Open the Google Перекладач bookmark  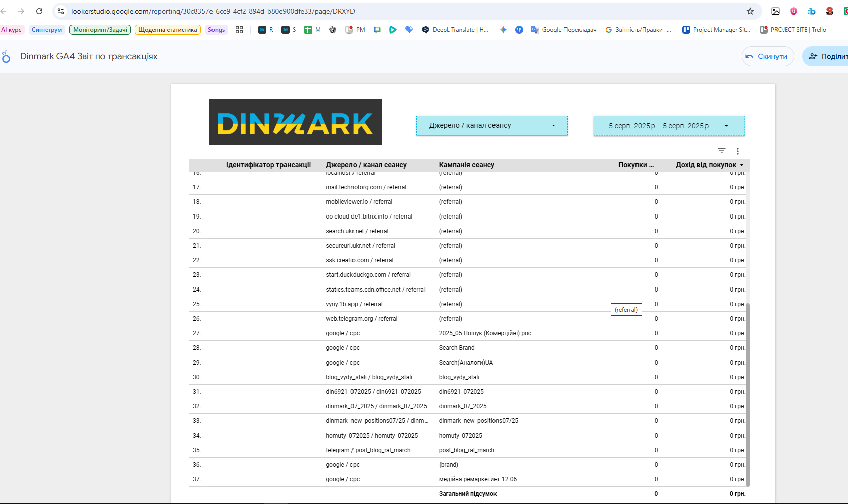click(564, 30)
